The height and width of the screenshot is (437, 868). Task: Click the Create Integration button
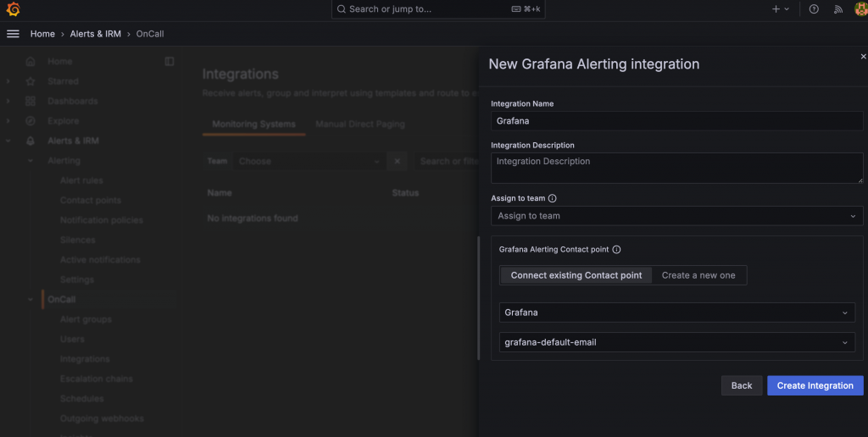[x=815, y=385]
